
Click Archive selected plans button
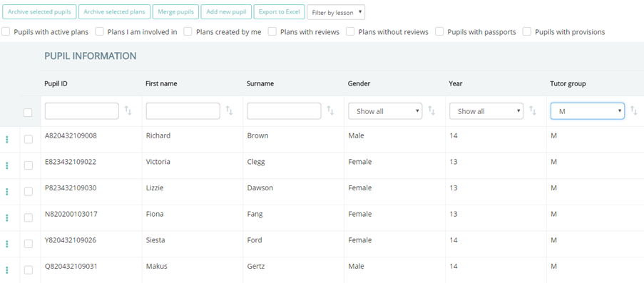[x=115, y=12]
